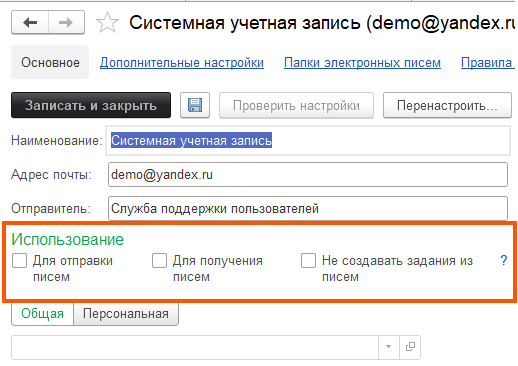Screen dimensions: 518x366
Task: Click the Отправитель field
Action: tap(308, 208)
